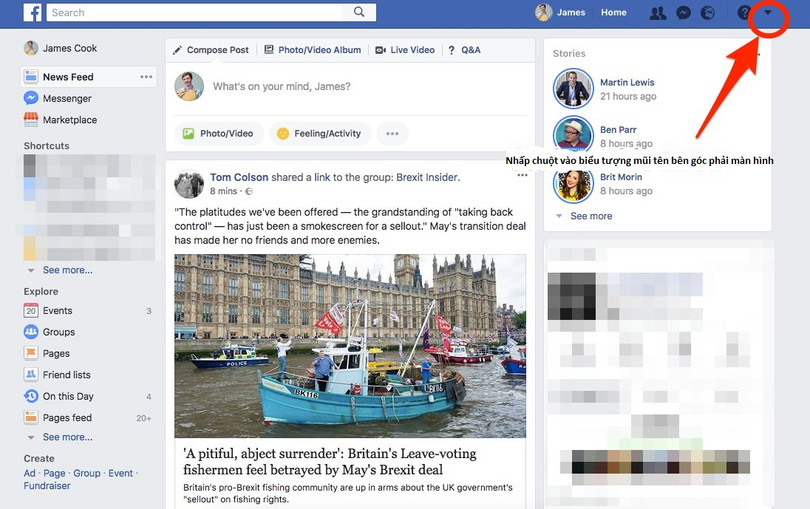
Task: Expand See more under Explore
Action: point(68,437)
